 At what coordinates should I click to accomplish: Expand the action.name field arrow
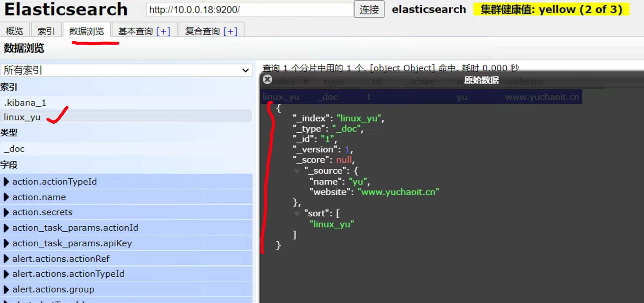6,197
